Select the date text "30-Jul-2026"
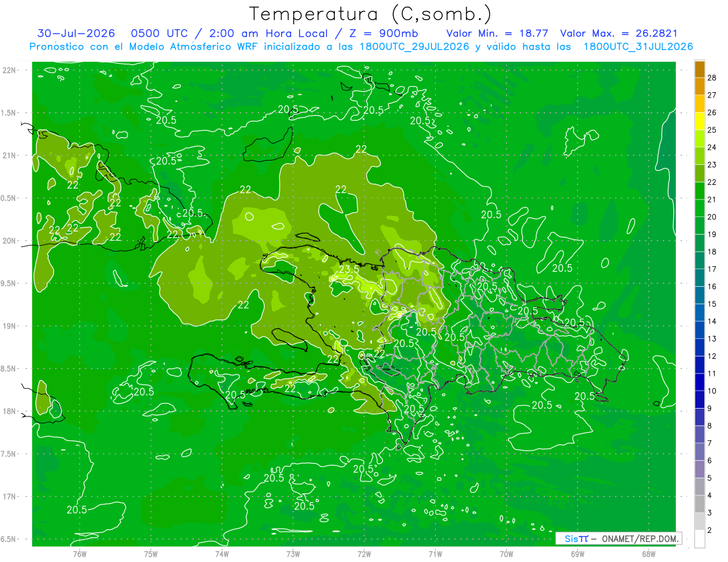The image size is (728, 562). point(77,33)
